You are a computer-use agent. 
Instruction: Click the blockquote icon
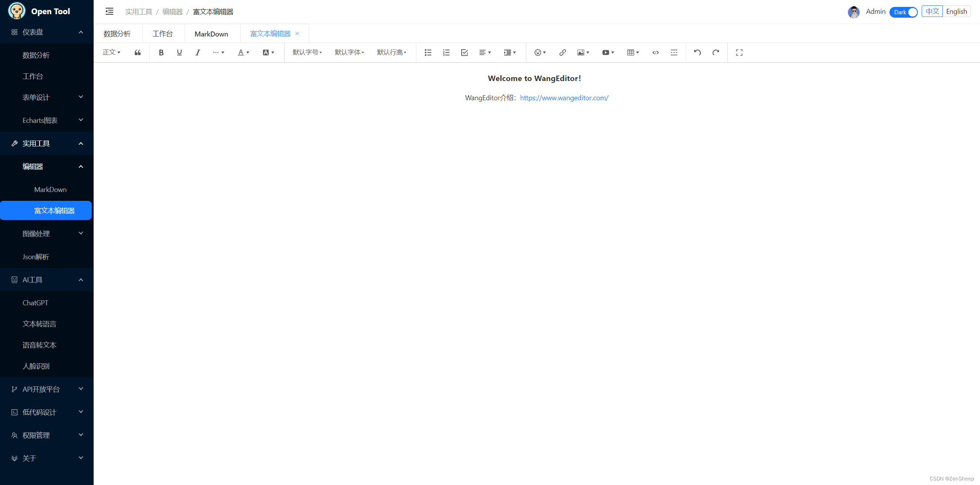click(x=138, y=53)
